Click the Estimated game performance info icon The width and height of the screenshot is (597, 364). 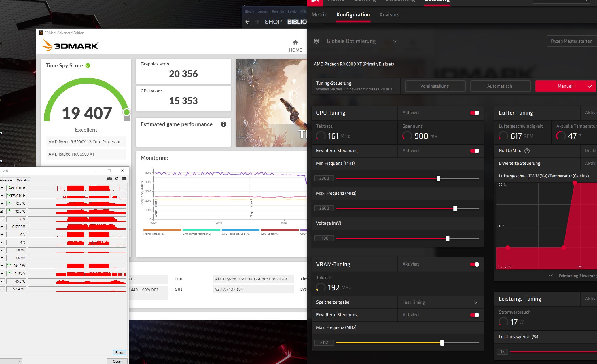coord(223,124)
